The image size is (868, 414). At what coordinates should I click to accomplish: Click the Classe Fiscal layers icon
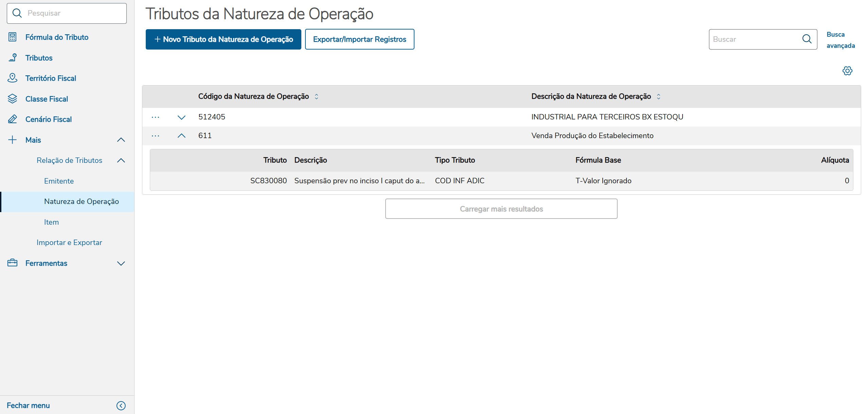tap(13, 99)
